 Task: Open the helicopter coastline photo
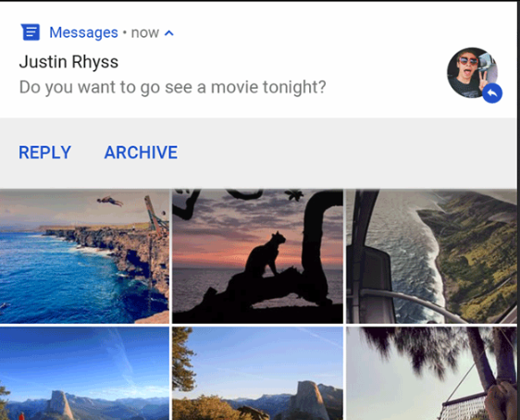pyautogui.click(x=431, y=256)
